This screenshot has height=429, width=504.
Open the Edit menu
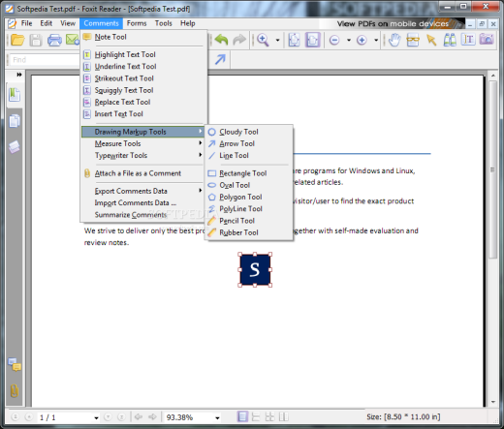pos(47,23)
